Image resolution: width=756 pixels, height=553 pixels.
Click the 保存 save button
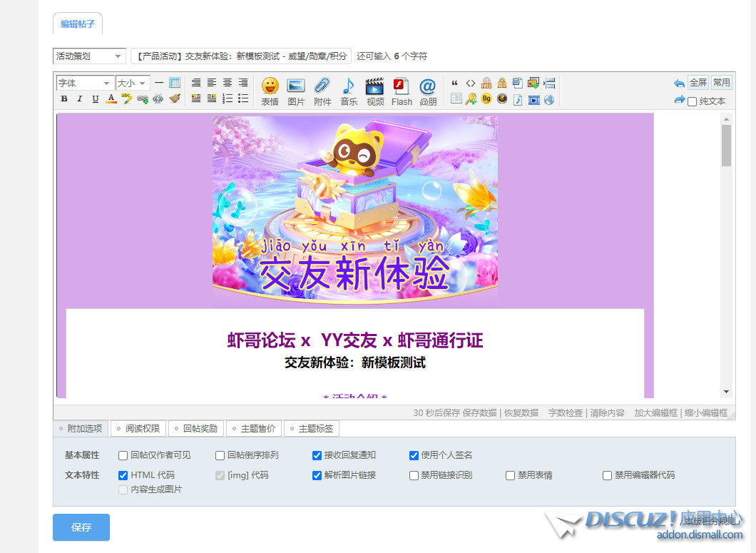(81, 527)
